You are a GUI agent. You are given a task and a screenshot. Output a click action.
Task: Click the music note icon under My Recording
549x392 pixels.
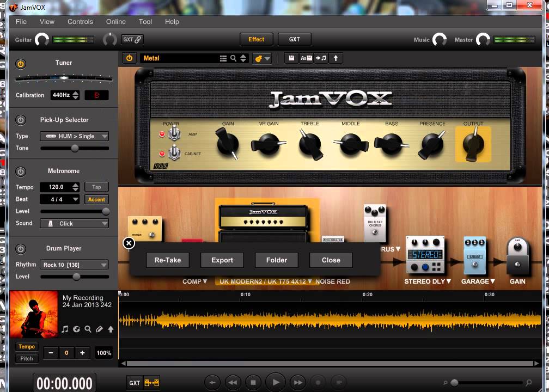click(x=65, y=329)
